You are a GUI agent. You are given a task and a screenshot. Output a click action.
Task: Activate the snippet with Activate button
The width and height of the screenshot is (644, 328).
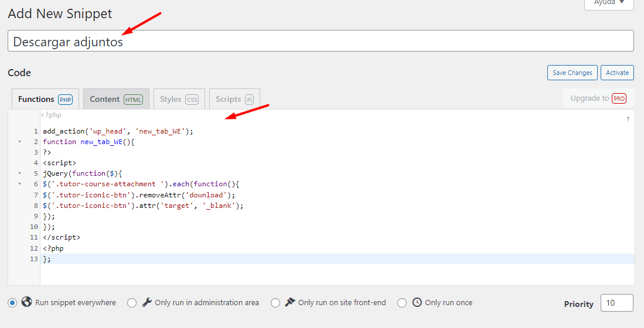pos(617,73)
